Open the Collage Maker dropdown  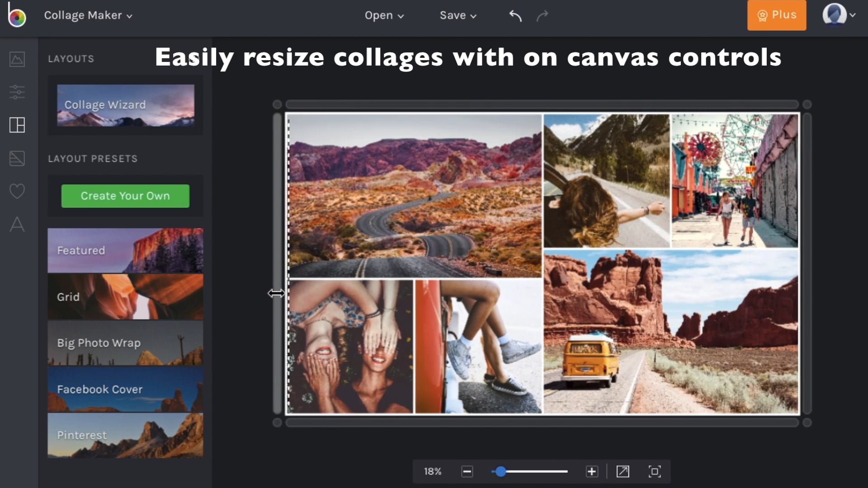pos(88,15)
